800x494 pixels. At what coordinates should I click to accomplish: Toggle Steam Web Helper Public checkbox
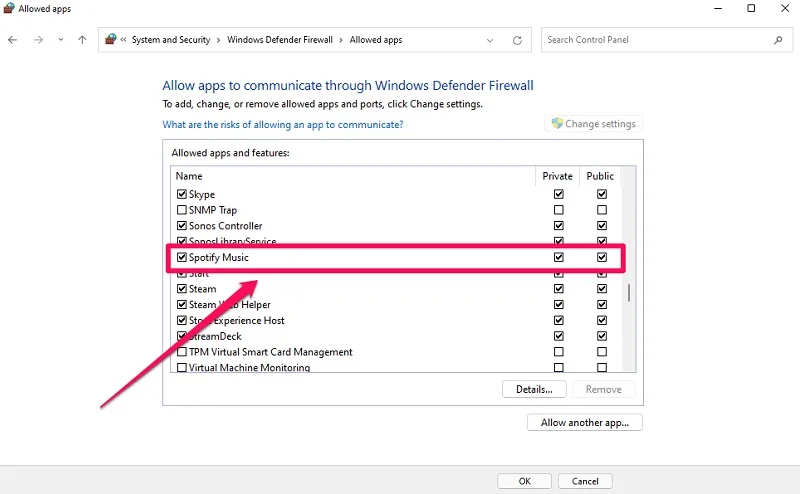[602, 305]
